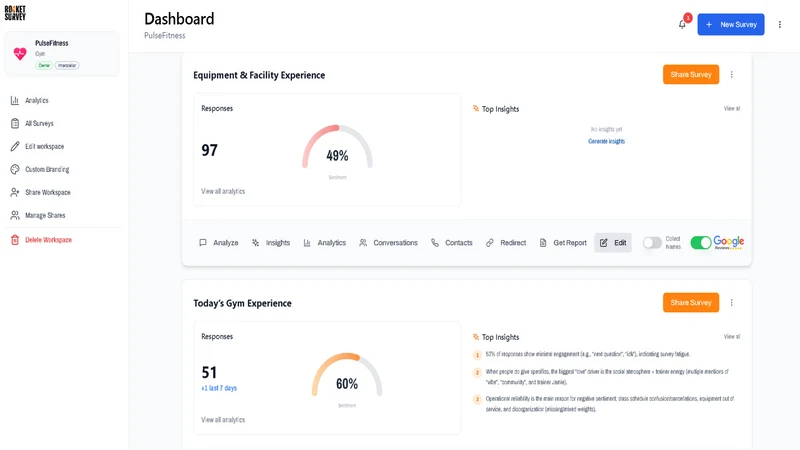The image size is (800, 450).
Task: Click the Edit workspace pencil icon
Action: tap(15, 146)
